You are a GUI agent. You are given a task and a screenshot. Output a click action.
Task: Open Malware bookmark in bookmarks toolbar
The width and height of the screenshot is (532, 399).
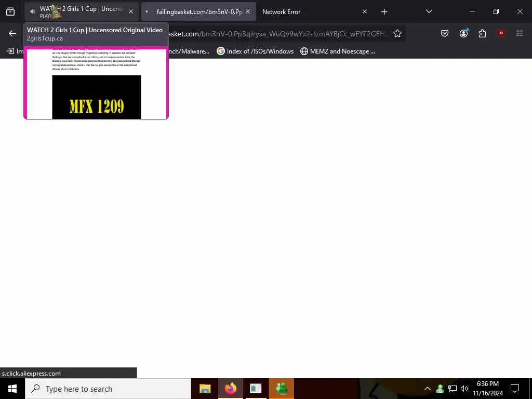click(x=189, y=51)
